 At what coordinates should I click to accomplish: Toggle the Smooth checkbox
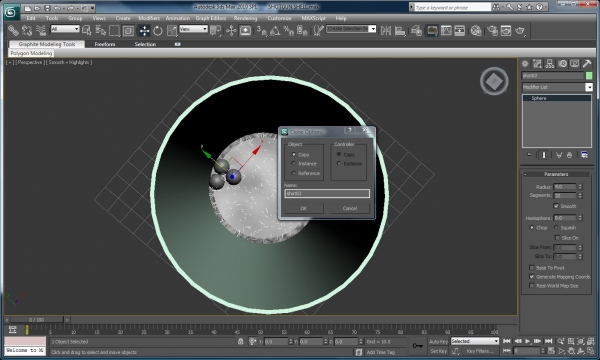coord(556,206)
